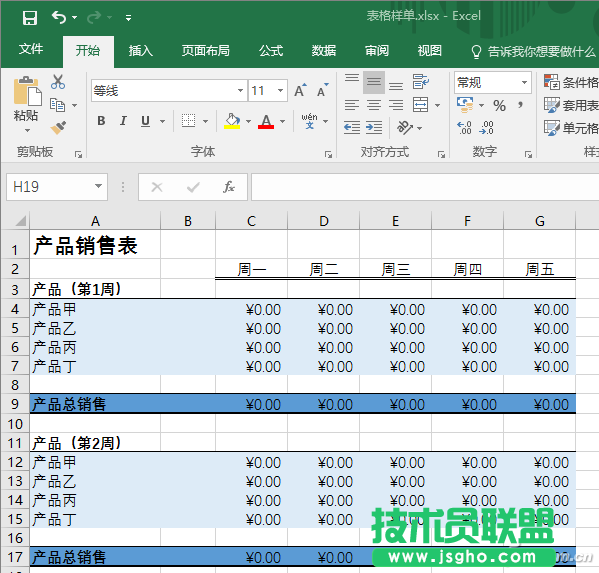Click the Increase Indent icon
This screenshot has width=599, height=573.
pyautogui.click(x=374, y=128)
